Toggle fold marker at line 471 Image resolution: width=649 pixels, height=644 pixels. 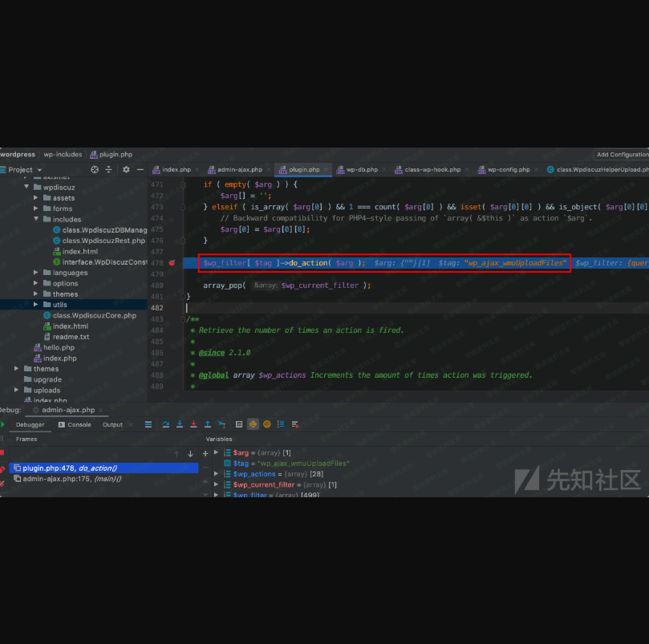[183, 184]
